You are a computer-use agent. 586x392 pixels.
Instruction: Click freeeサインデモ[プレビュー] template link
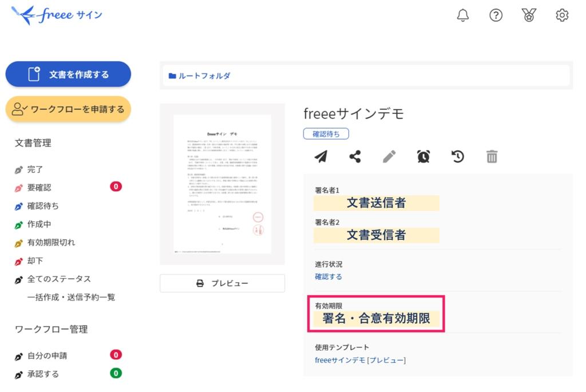point(361,360)
